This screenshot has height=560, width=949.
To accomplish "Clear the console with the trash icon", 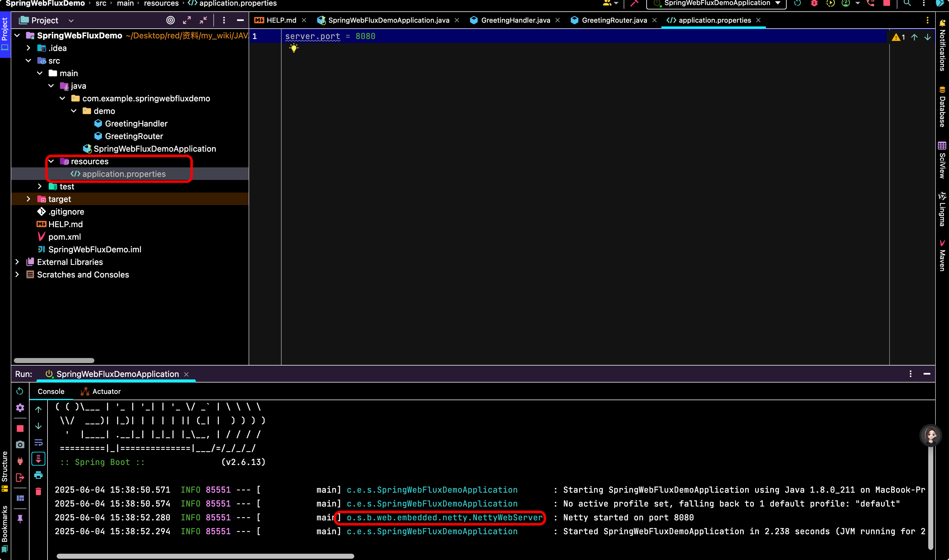I will (x=38, y=491).
